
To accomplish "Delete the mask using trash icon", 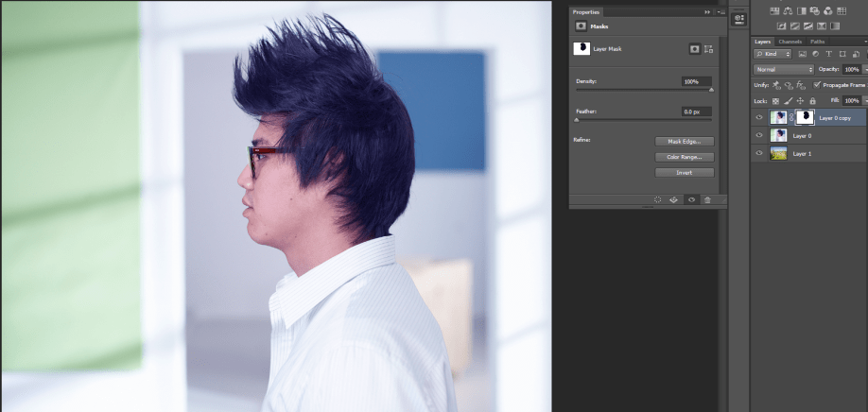I will (x=707, y=199).
